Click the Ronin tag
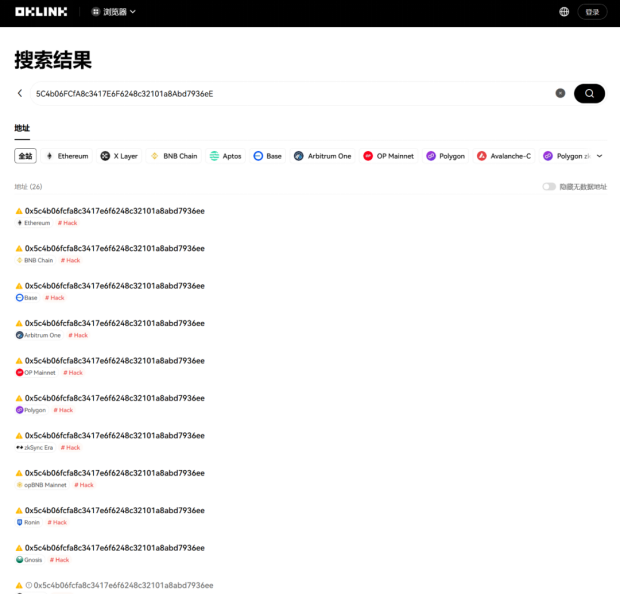Viewport: 620px width, 594px height. 28,522
